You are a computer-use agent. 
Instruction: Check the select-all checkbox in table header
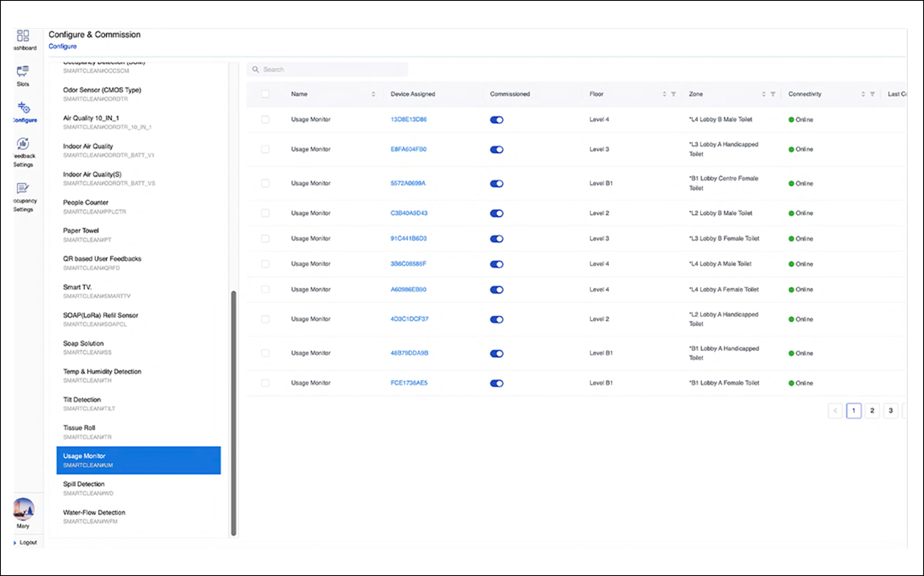(x=265, y=94)
